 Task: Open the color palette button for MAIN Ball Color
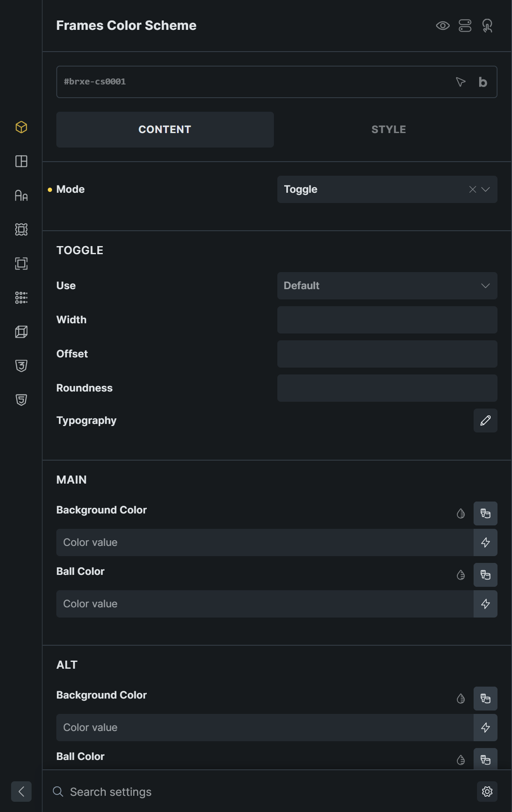click(486, 575)
